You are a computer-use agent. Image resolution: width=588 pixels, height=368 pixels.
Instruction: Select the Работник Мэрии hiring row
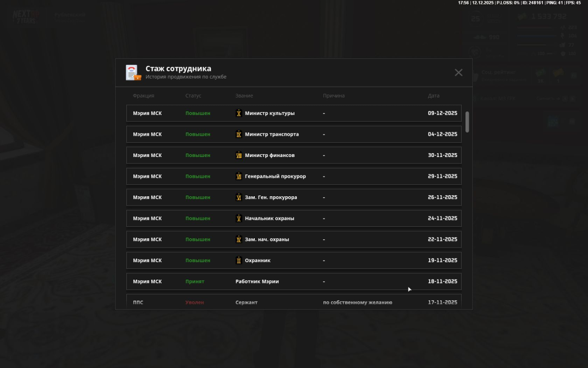click(x=293, y=281)
